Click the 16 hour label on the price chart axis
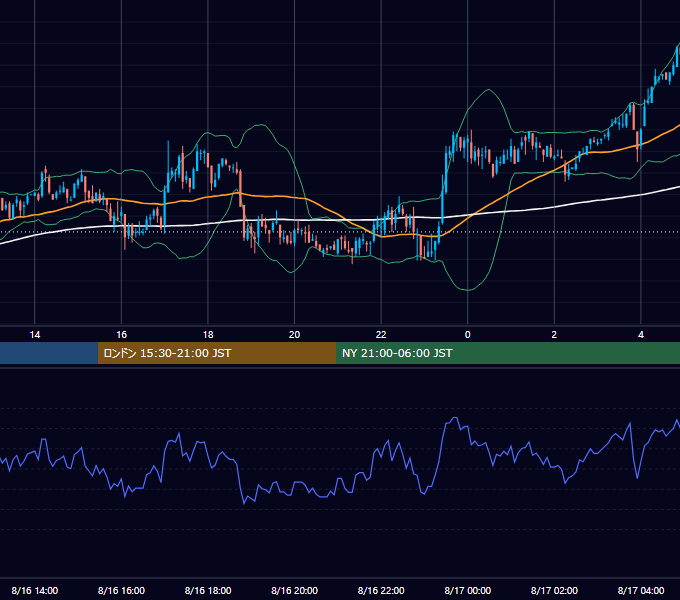The width and height of the screenshot is (680, 600). [121, 335]
